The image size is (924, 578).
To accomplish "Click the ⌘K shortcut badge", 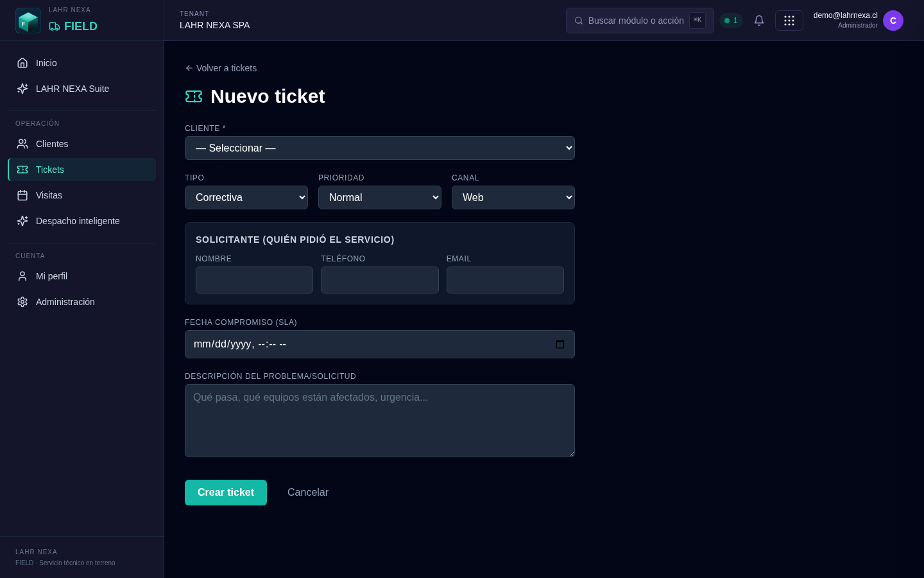I will (697, 21).
